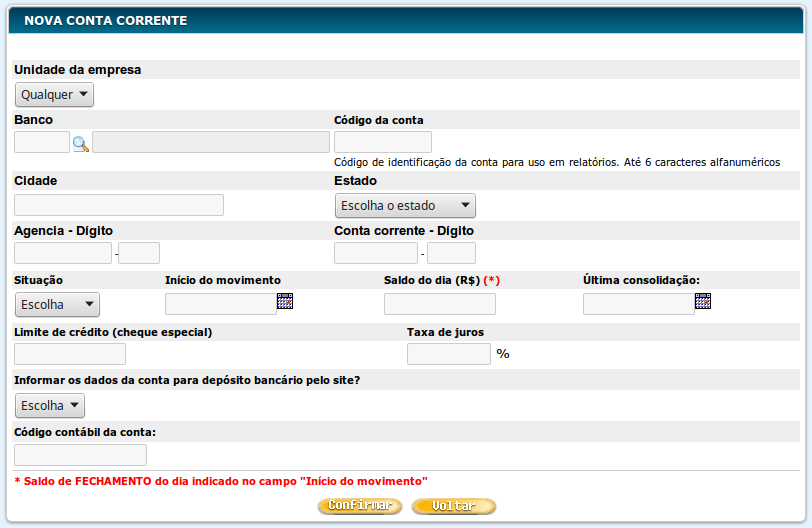Click the Saldo do dia input
The image size is (812, 528).
point(440,305)
